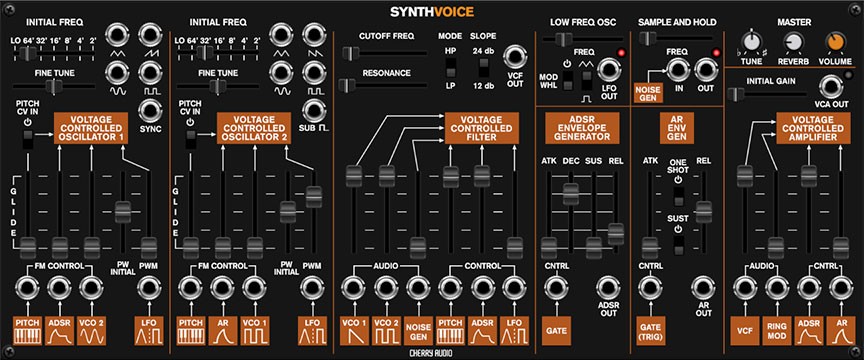Click the VCF OUT jack
Viewport: 864px width, 360px height.
click(x=515, y=57)
